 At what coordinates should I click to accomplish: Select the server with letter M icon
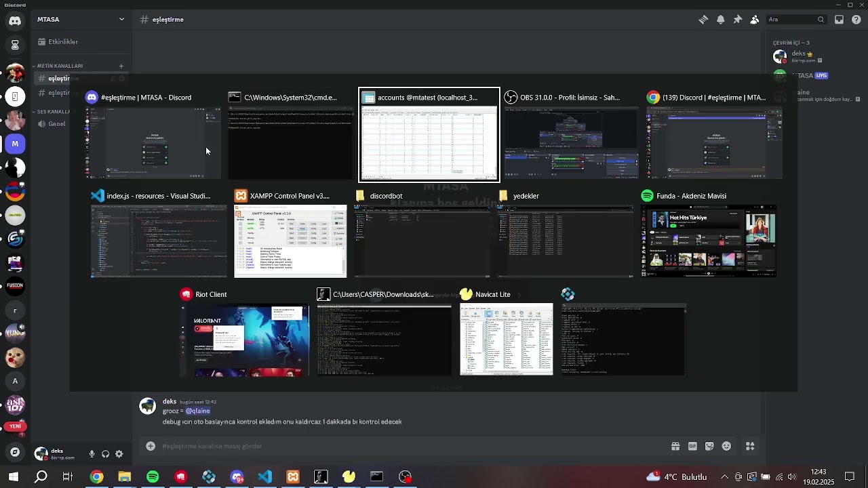coord(15,144)
